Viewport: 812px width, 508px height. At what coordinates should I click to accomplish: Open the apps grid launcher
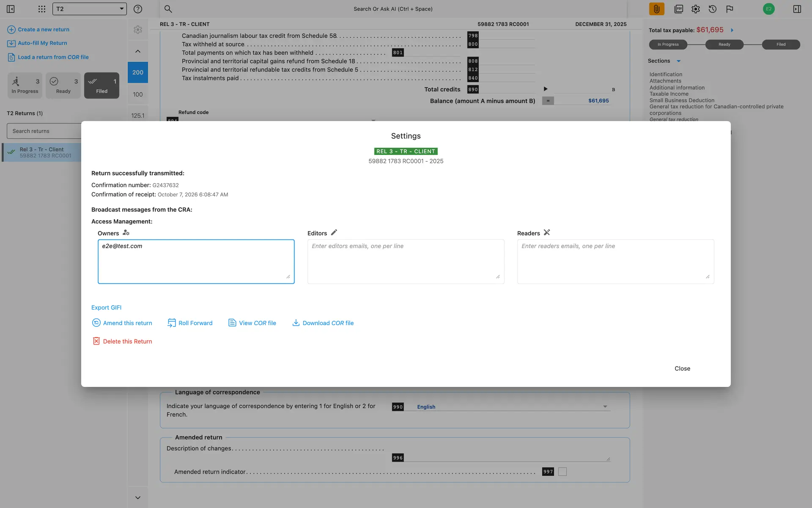[x=41, y=9]
